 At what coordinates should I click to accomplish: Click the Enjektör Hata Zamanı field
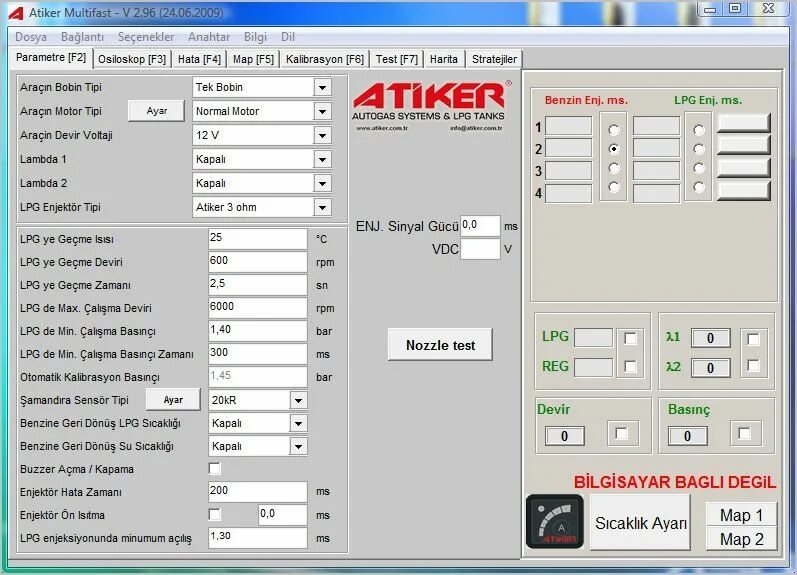258,492
